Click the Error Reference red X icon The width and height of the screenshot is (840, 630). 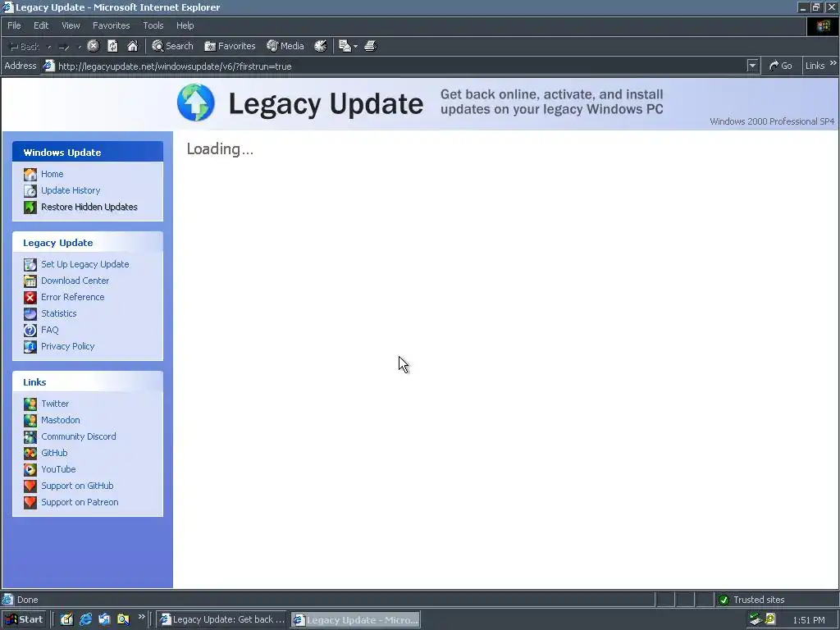point(30,297)
